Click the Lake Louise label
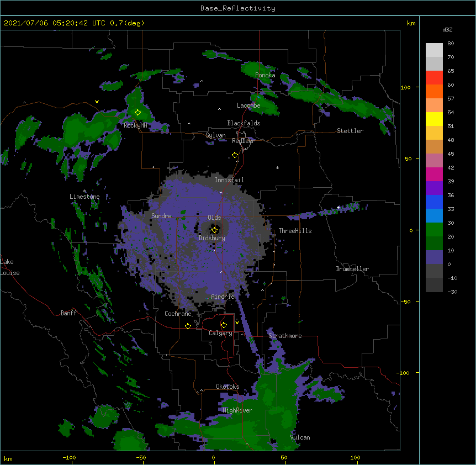The height and width of the screenshot is (465, 476). click(x=10, y=267)
